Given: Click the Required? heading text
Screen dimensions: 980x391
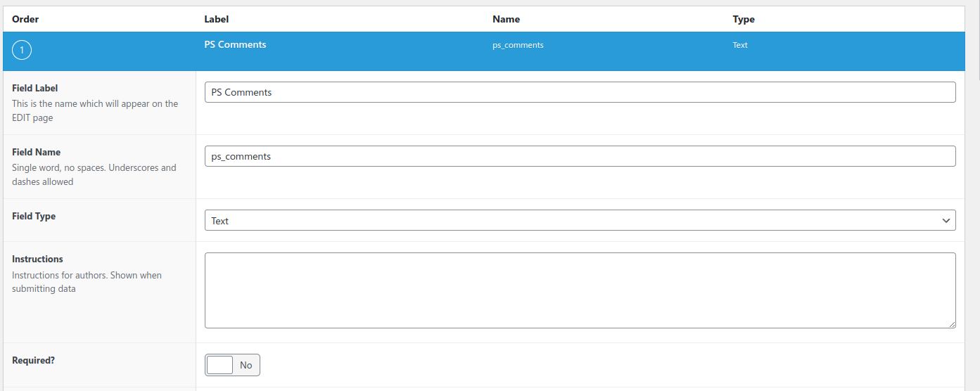Looking at the screenshot, I should (33, 360).
